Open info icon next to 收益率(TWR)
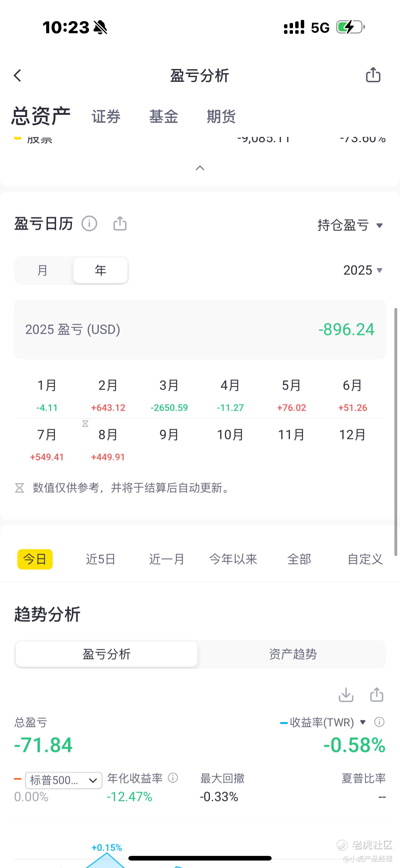 (380, 722)
